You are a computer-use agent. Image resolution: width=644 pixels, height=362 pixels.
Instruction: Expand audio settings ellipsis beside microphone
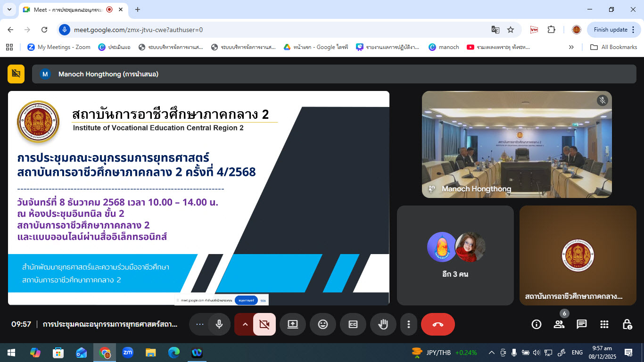pyautogui.click(x=199, y=324)
